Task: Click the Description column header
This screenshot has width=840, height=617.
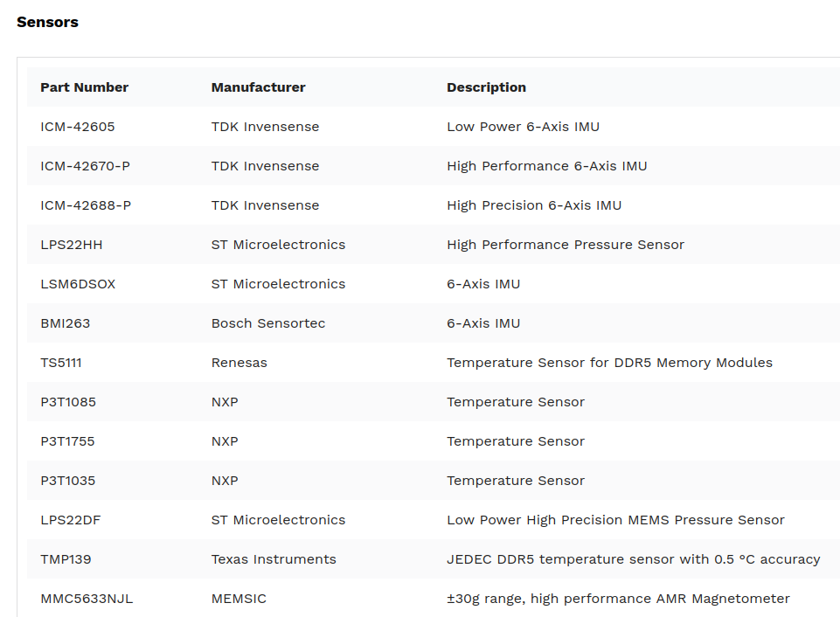Action: [486, 87]
